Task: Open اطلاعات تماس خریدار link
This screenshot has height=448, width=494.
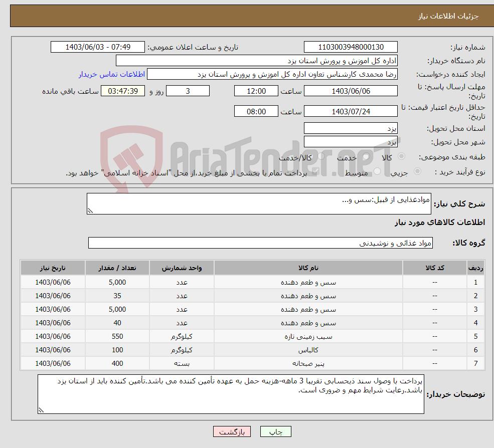Action: (111, 74)
